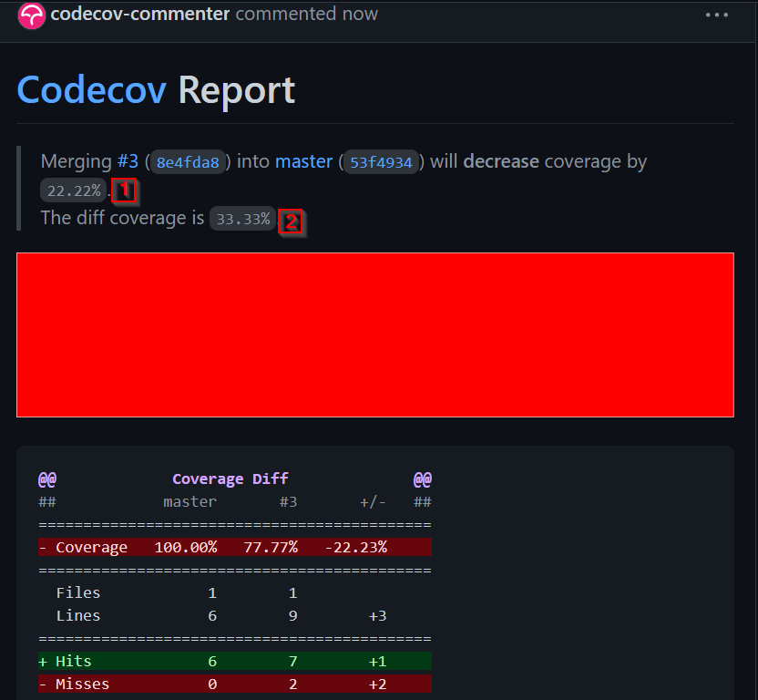Select the red Misses row
758x700 pixels.
click(x=234, y=684)
